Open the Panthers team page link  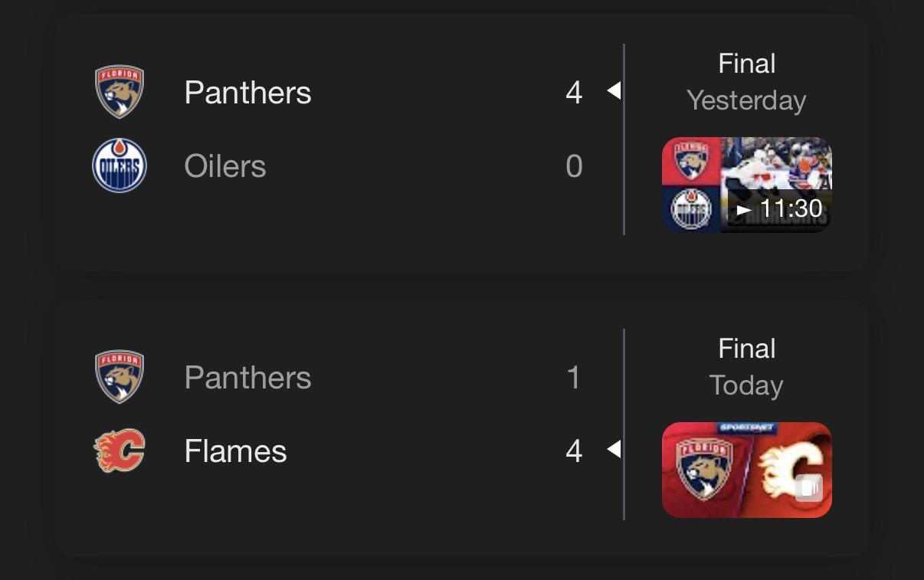pyautogui.click(x=247, y=92)
